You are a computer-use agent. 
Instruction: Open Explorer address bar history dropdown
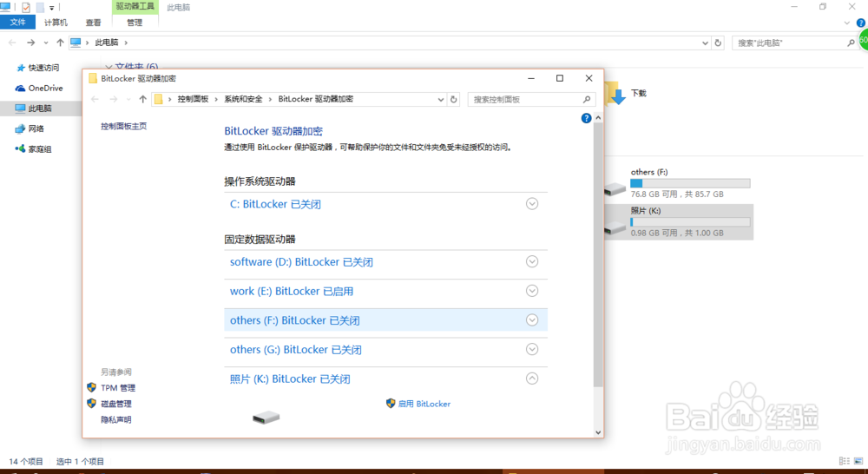pyautogui.click(x=705, y=43)
